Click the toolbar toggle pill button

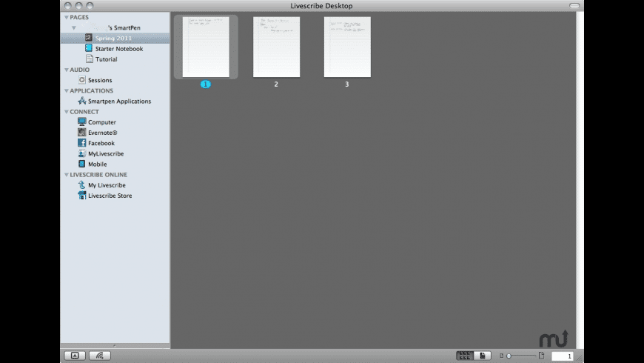click(x=574, y=5)
